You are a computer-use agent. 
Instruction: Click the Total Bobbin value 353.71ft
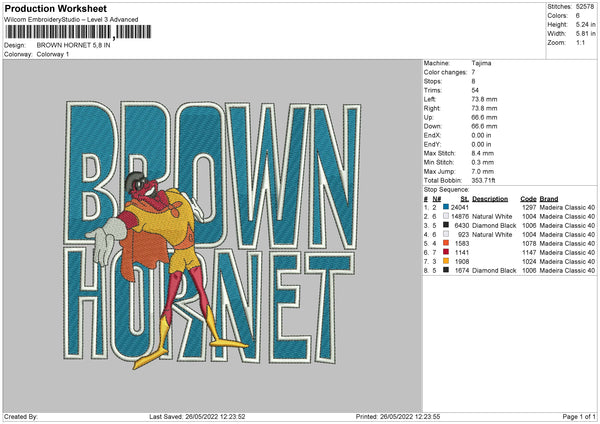coord(484,180)
